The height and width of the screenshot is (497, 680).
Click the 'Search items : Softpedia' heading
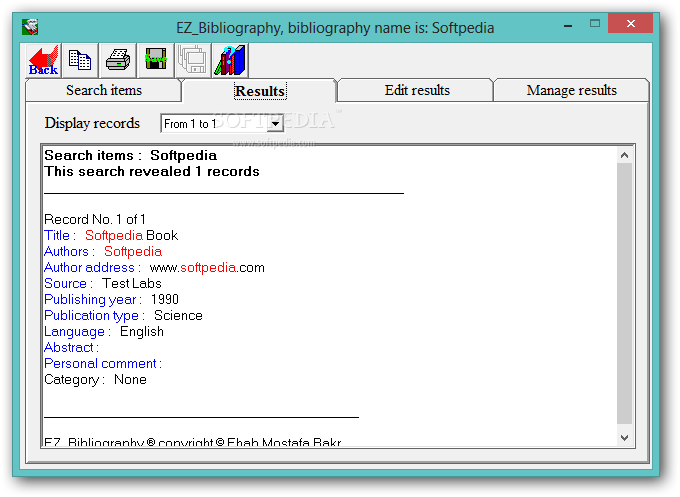point(131,155)
